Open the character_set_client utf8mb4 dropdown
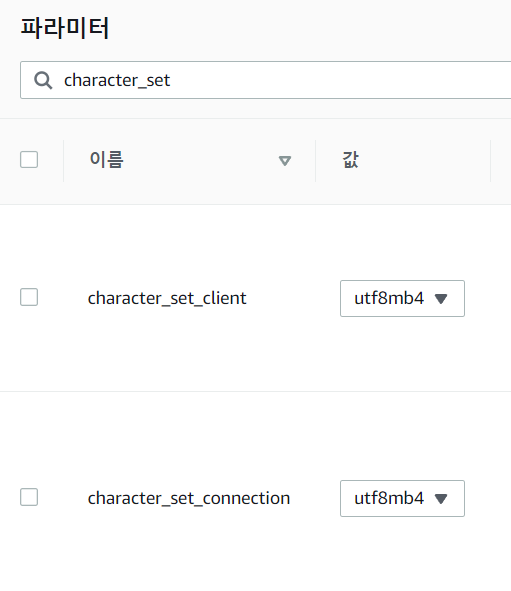Image resolution: width=511 pixels, height=591 pixels. click(x=402, y=299)
